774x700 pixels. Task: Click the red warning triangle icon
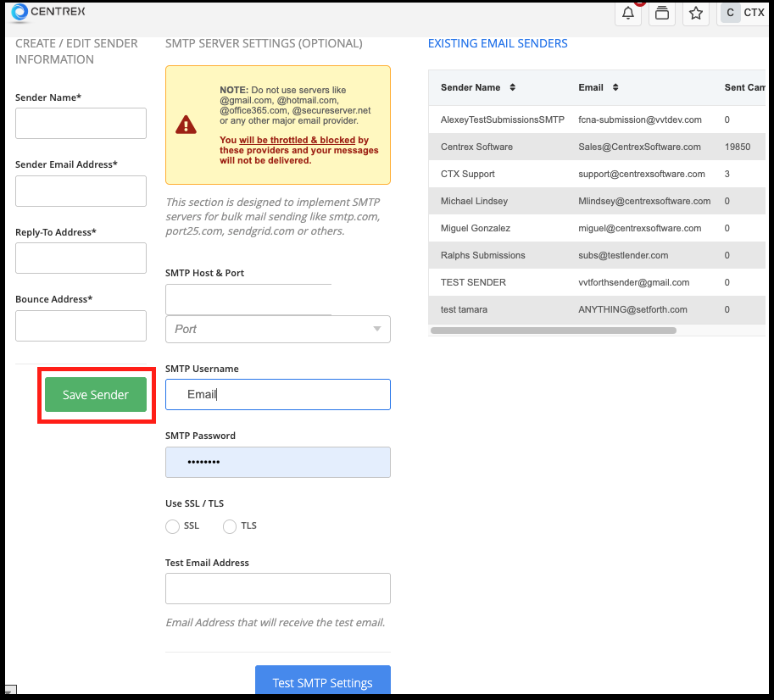tap(187, 125)
